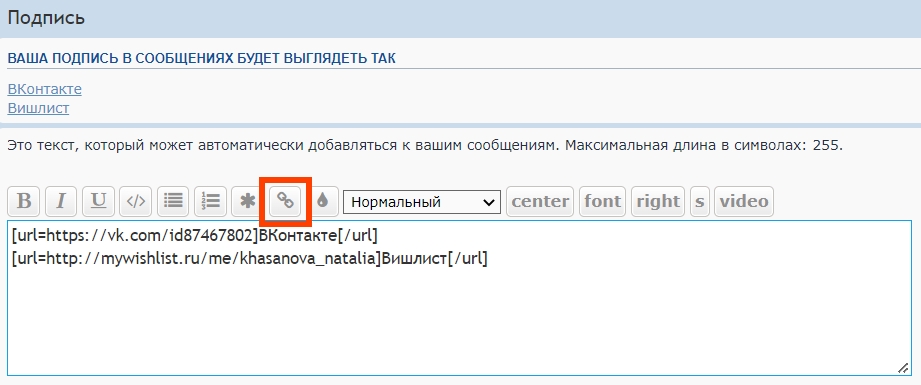Insert video tag button

744,202
